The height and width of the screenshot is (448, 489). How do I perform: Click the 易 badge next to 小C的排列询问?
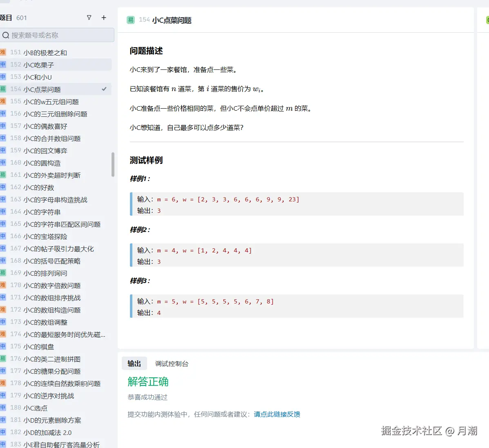[x=4, y=273]
